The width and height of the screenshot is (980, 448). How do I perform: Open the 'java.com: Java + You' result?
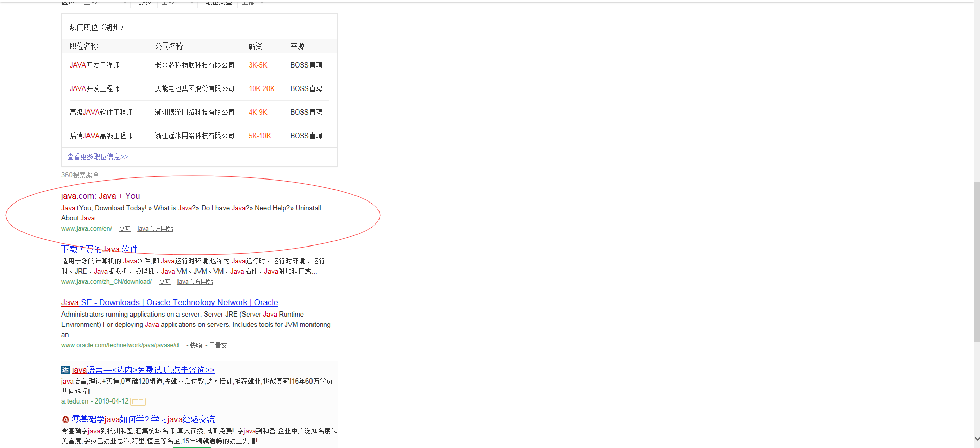(x=100, y=196)
